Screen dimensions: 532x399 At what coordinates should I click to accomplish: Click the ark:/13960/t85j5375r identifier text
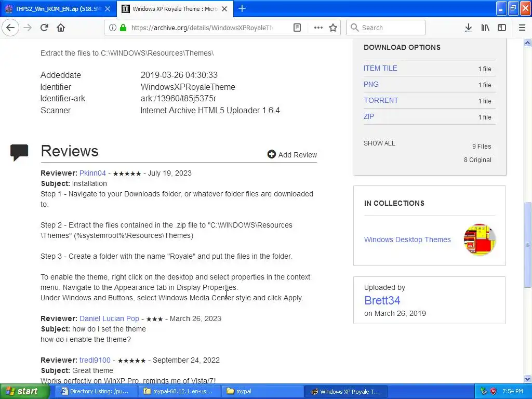(179, 98)
